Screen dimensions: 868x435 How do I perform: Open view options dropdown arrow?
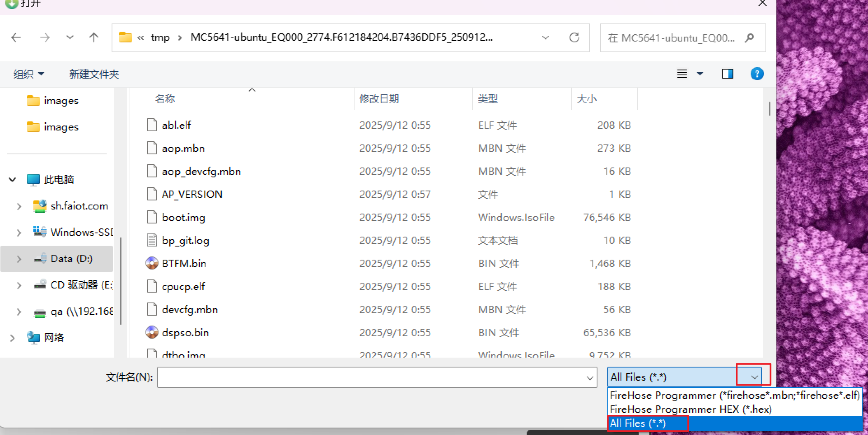point(700,74)
